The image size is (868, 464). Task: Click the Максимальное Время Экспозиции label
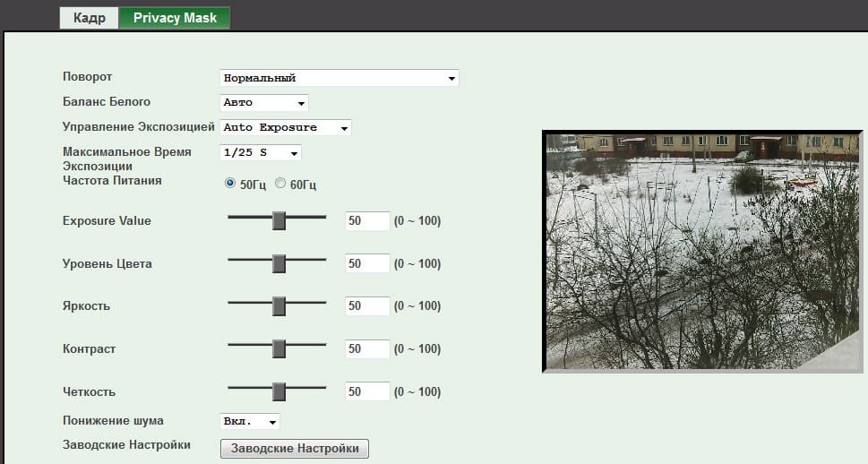127,159
